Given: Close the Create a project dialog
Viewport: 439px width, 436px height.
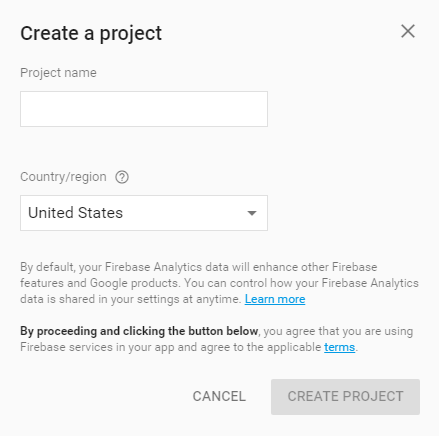Looking at the screenshot, I should tap(408, 31).
